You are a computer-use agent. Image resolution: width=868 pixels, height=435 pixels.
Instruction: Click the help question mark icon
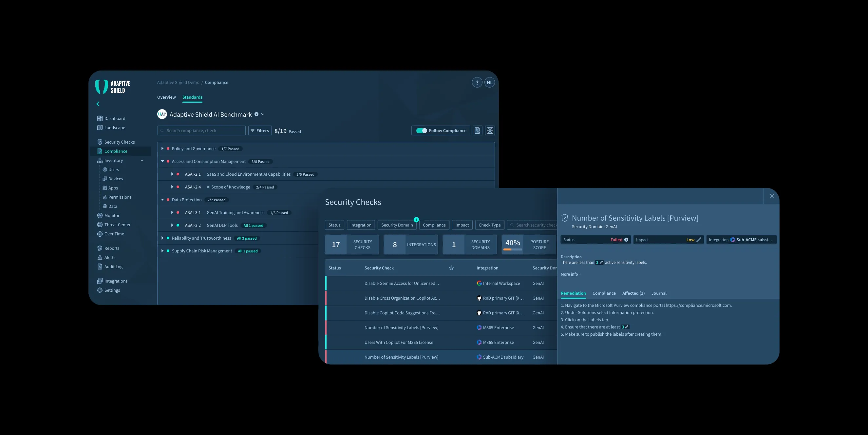tap(477, 82)
